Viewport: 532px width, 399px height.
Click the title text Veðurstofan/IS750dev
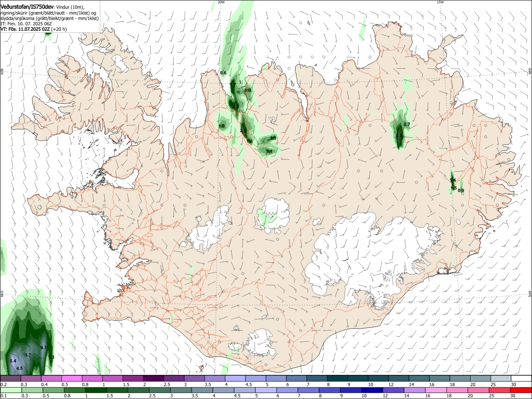(27, 7)
